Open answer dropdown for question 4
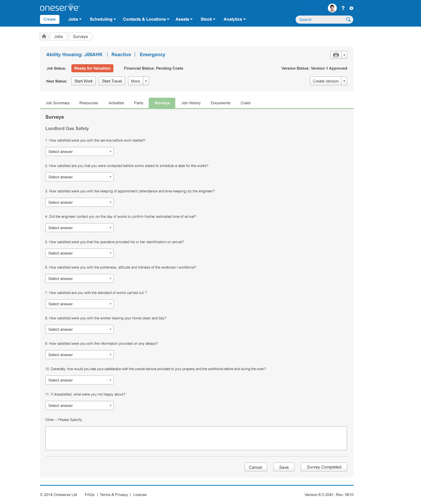 (79, 228)
